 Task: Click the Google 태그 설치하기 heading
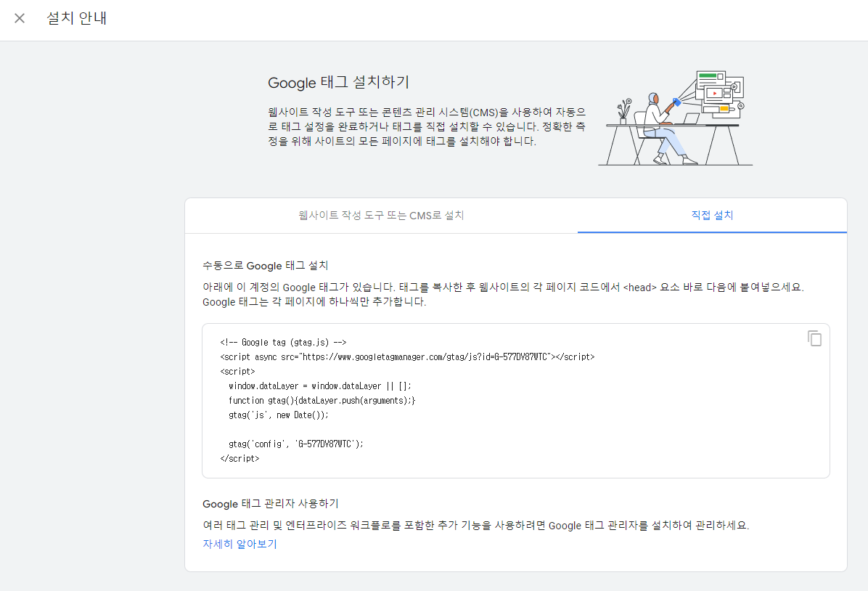338,83
